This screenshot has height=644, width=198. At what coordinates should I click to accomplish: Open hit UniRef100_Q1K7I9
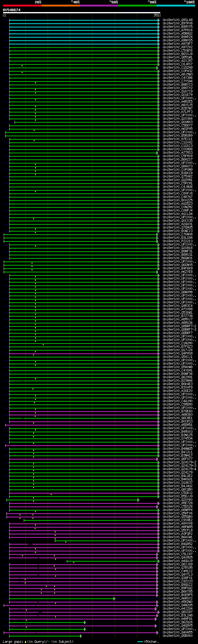pos(178,92)
